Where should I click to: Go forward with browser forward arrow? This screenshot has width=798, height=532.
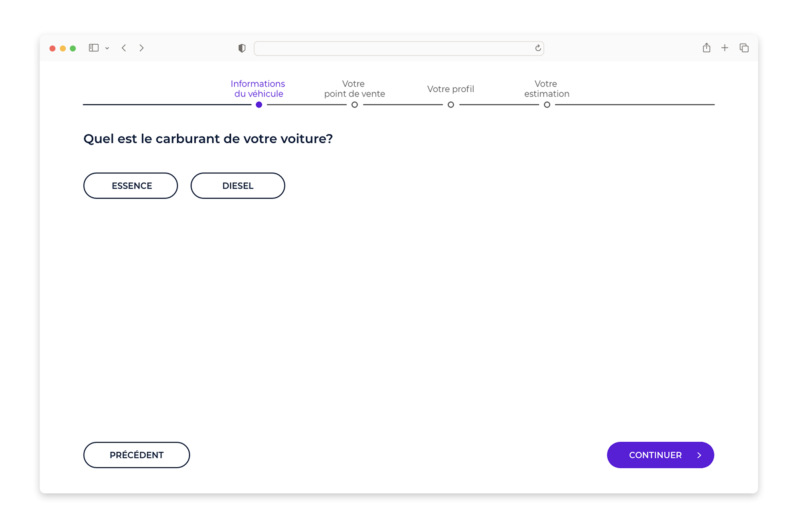pyautogui.click(x=142, y=48)
